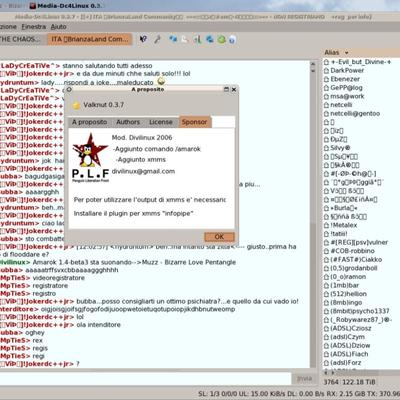400x400 pixels.
Task: Click the 'Mod. Divilinux 2006' text
Action: (x=142, y=137)
